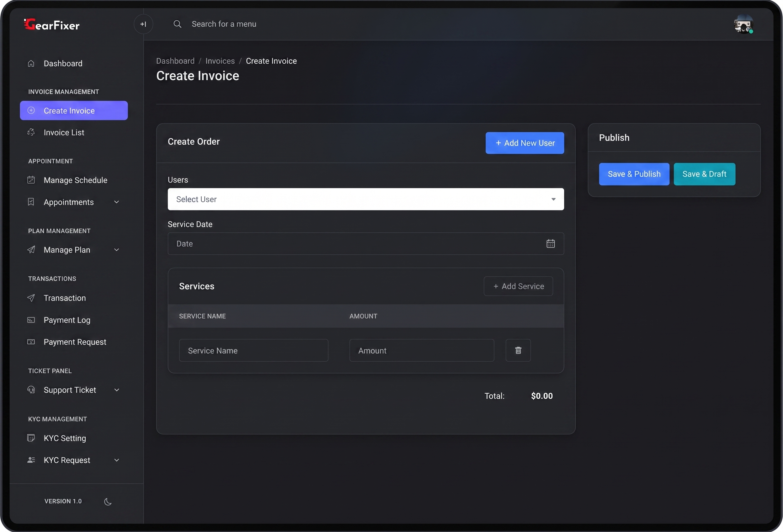Click the Add Service button
The image size is (783, 532).
pos(518,286)
